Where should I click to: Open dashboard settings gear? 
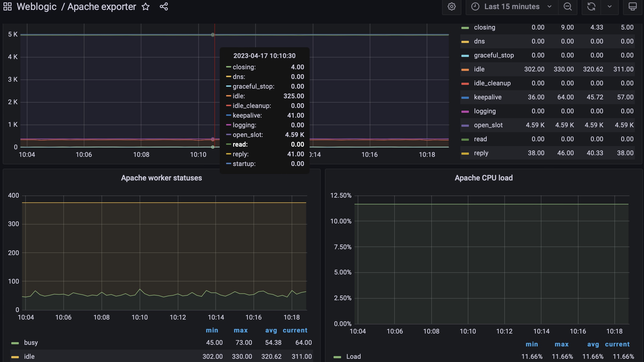(x=452, y=6)
